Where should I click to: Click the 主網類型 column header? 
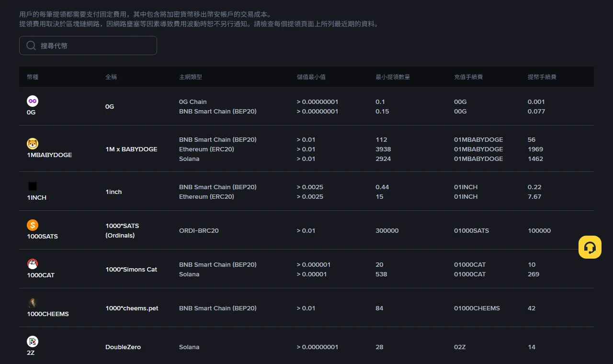(191, 77)
